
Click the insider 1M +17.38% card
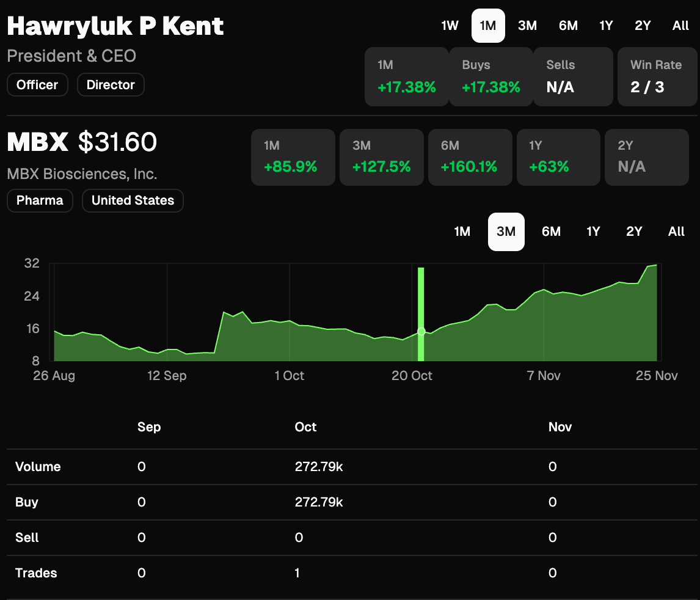(x=407, y=77)
